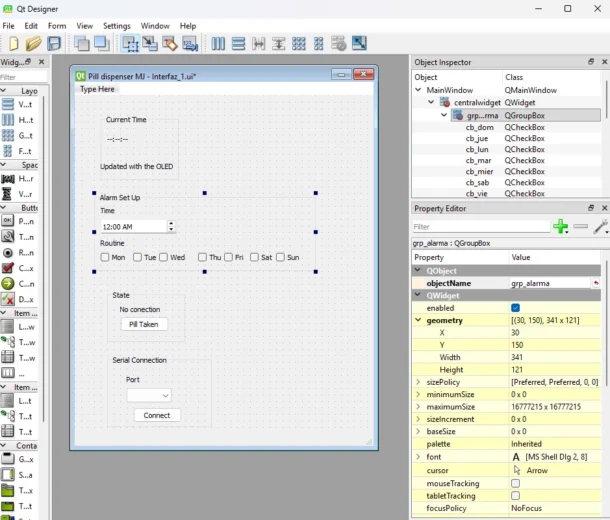Click Type Here in the form menu bar

[97, 89]
